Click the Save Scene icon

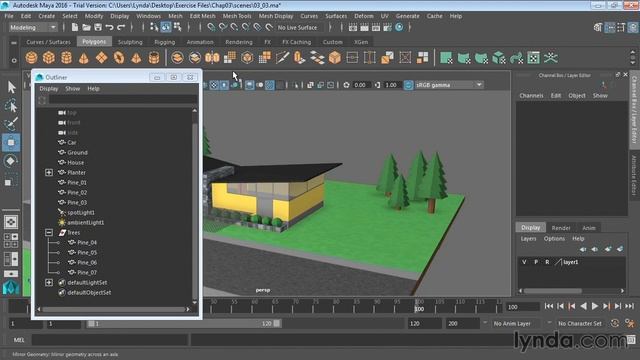(x=98, y=27)
